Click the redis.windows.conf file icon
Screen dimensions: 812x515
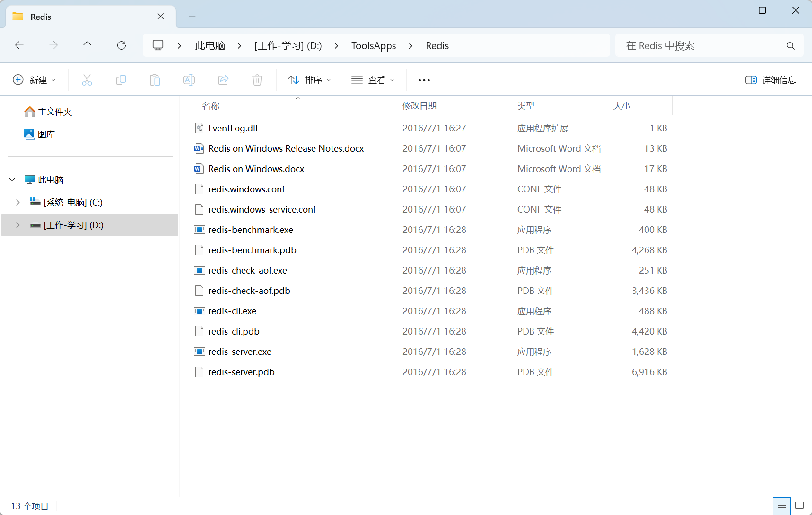click(200, 189)
